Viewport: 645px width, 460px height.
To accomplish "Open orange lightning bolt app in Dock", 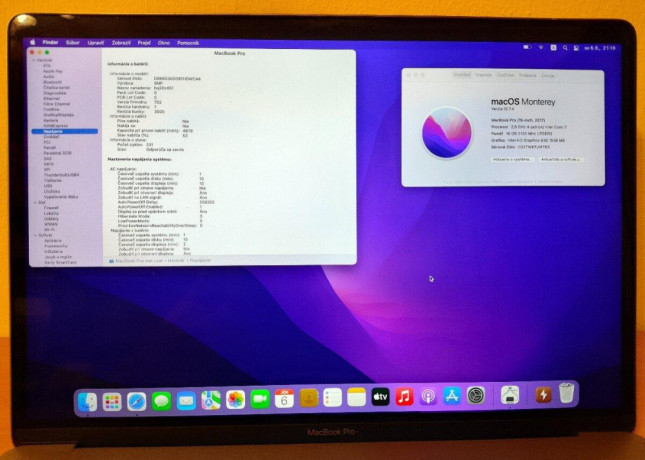I will coord(543,395).
